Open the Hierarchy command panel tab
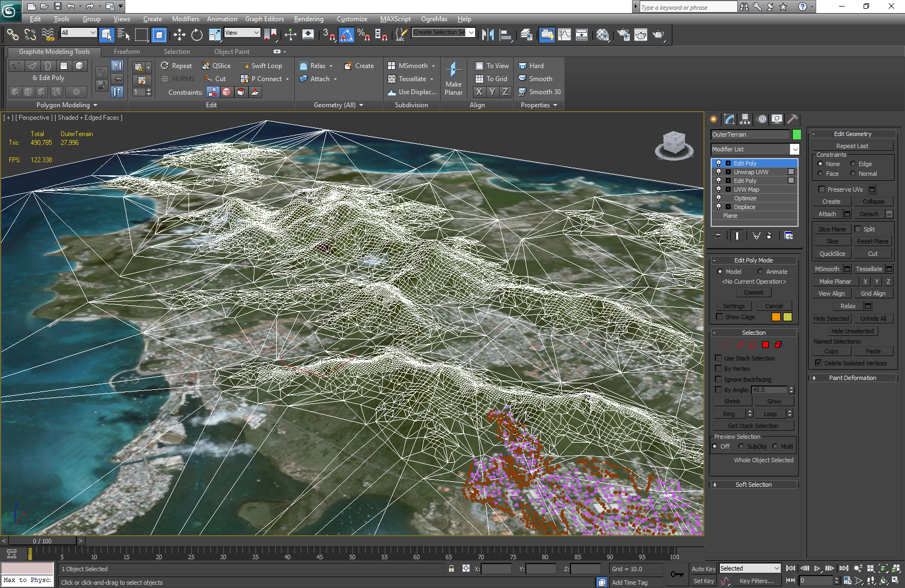This screenshot has width=905, height=588. [745, 119]
